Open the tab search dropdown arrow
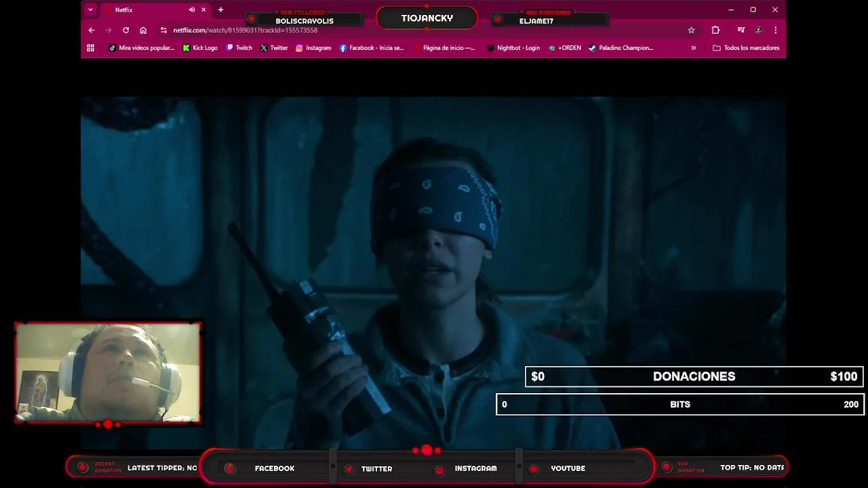This screenshot has width=868, height=488. click(90, 9)
